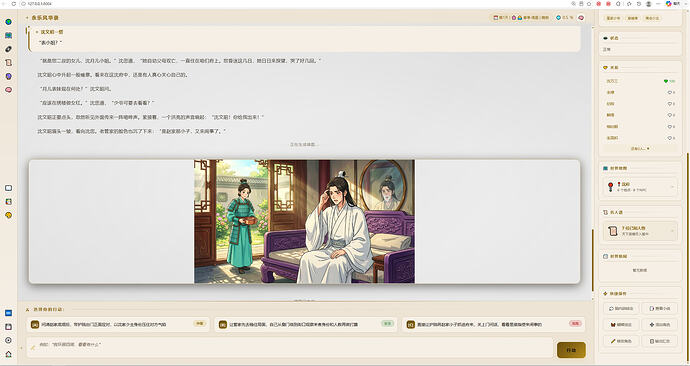Screen dimensions: 690x366
Task: Choose the third action option with red tag
Action: [493, 324]
